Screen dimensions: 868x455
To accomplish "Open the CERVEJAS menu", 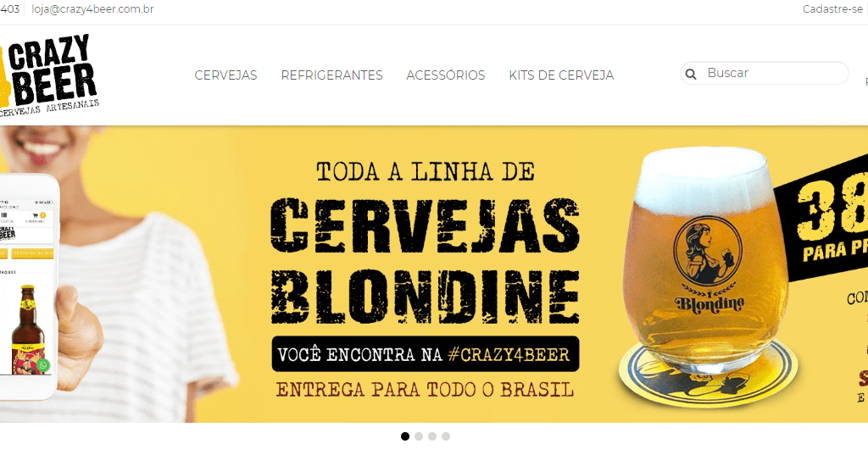I will click(225, 75).
